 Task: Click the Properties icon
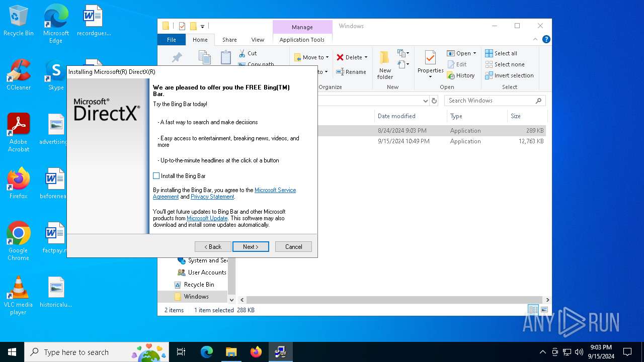pos(430,58)
